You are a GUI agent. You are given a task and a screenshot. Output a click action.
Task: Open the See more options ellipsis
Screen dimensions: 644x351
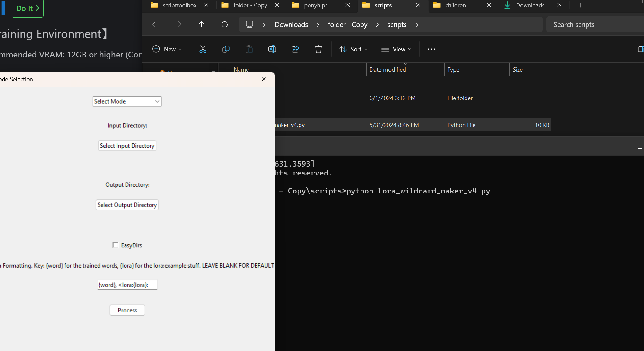click(431, 49)
